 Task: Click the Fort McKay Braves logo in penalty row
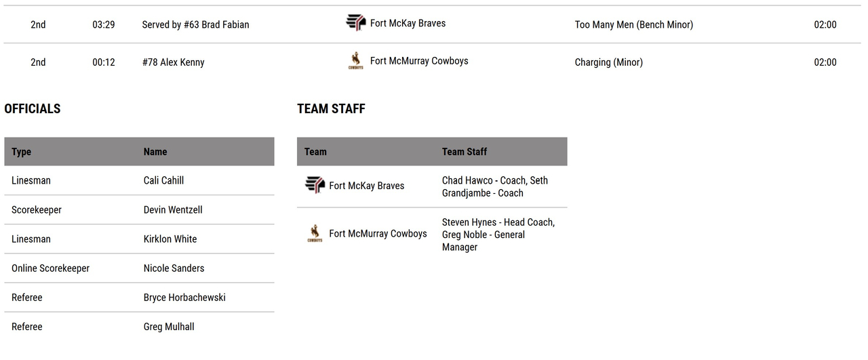356,23
